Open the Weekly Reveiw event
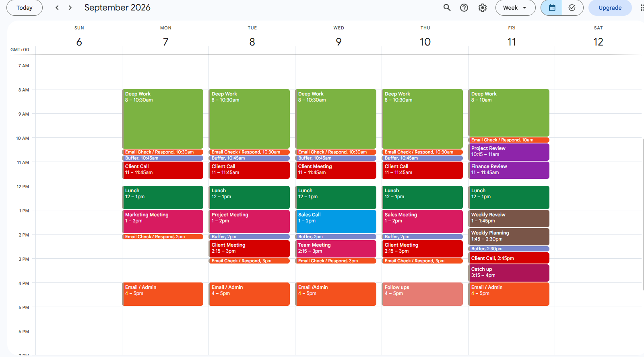Screen dimensions: 644x357 coord(509,218)
